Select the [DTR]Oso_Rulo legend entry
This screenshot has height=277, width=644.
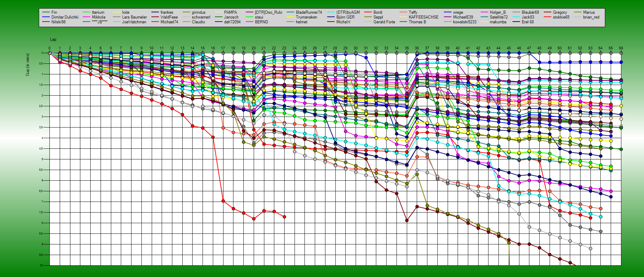click(268, 12)
